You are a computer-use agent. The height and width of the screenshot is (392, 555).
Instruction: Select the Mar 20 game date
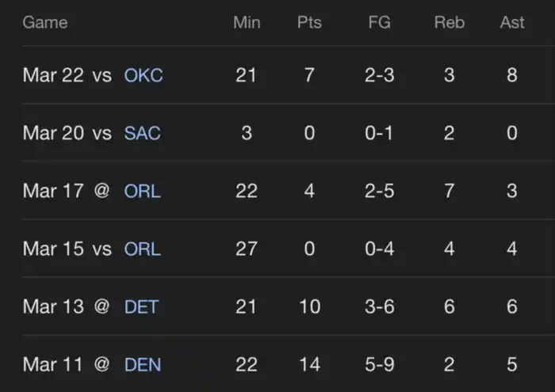[53, 133]
